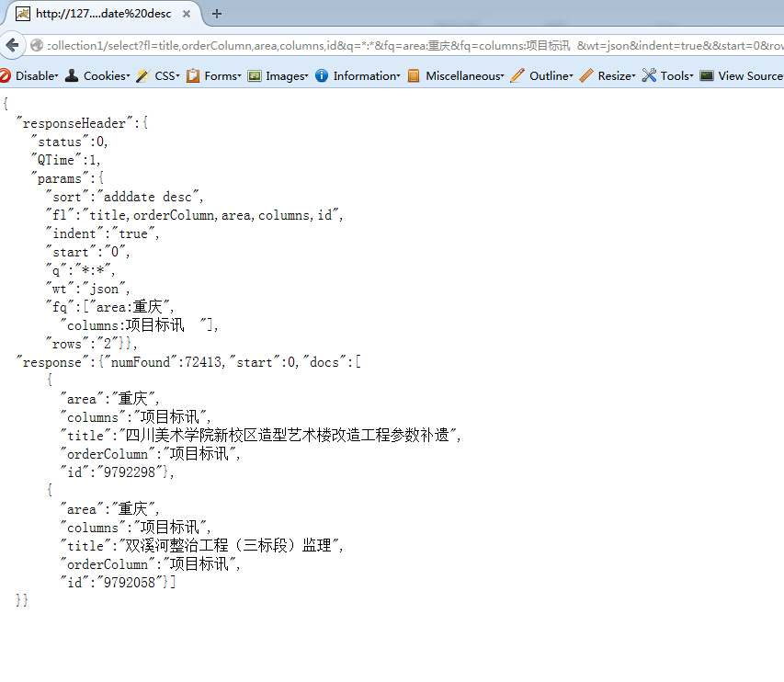The width and height of the screenshot is (784, 682).
Task: Click the "columns:项目标讯" filter line
Action: click(x=139, y=325)
